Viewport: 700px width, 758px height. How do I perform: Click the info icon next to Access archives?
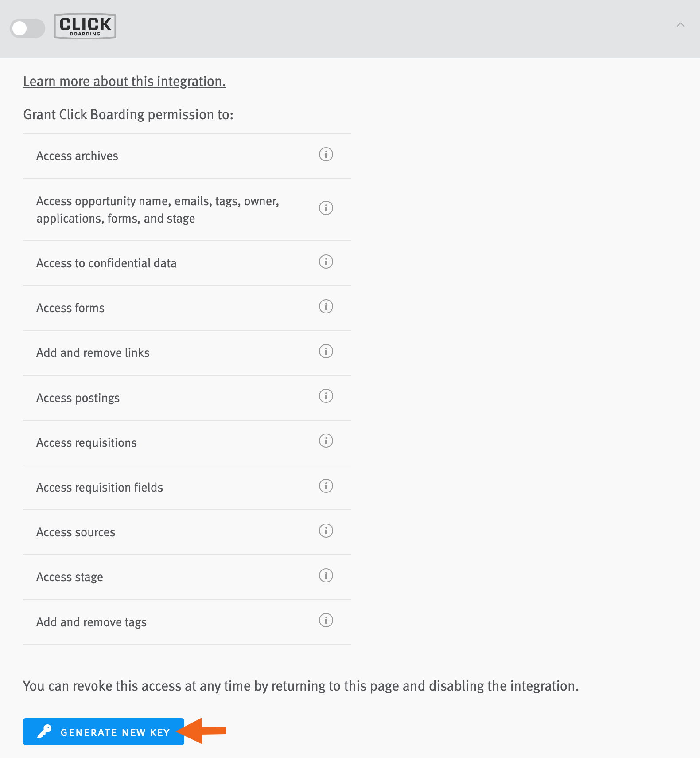(x=326, y=155)
